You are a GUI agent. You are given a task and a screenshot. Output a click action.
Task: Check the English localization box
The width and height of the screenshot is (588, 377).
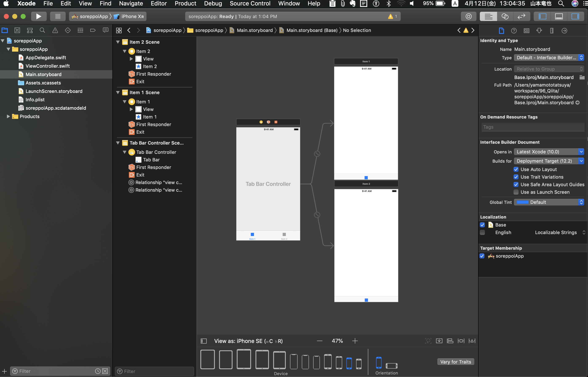482,233
